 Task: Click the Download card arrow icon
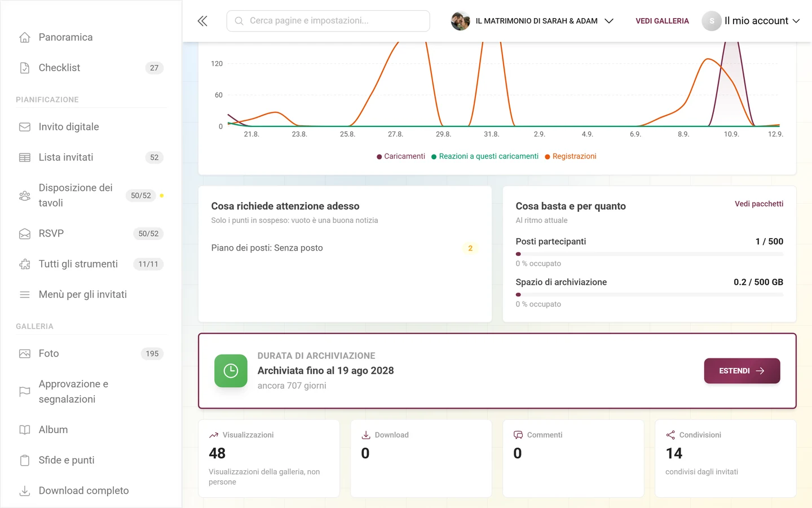pyautogui.click(x=366, y=435)
